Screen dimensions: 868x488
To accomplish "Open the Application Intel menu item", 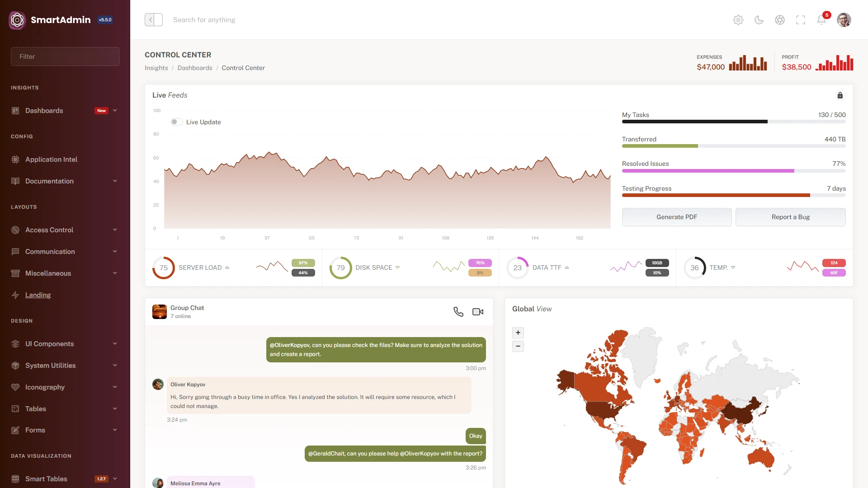I will 65,160.
